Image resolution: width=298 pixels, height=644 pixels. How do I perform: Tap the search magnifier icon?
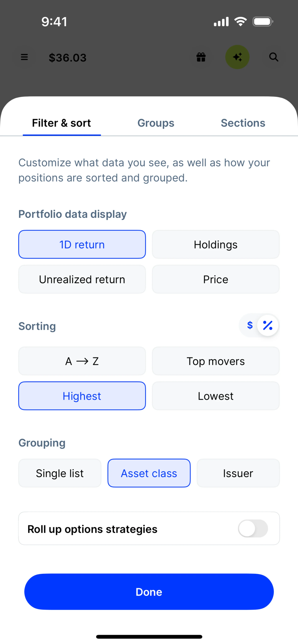click(273, 57)
